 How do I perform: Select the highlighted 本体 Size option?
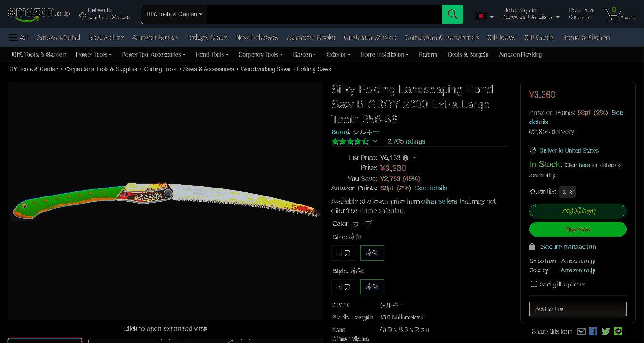point(372,253)
